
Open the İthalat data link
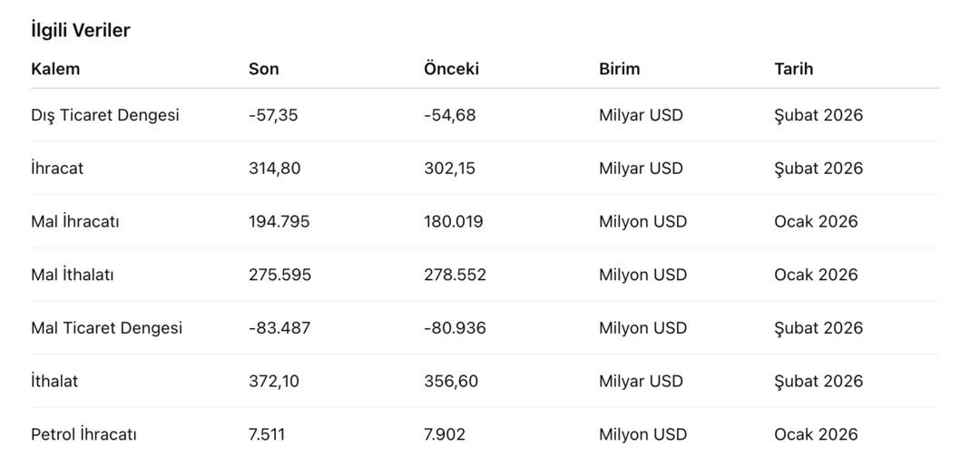[54, 382]
